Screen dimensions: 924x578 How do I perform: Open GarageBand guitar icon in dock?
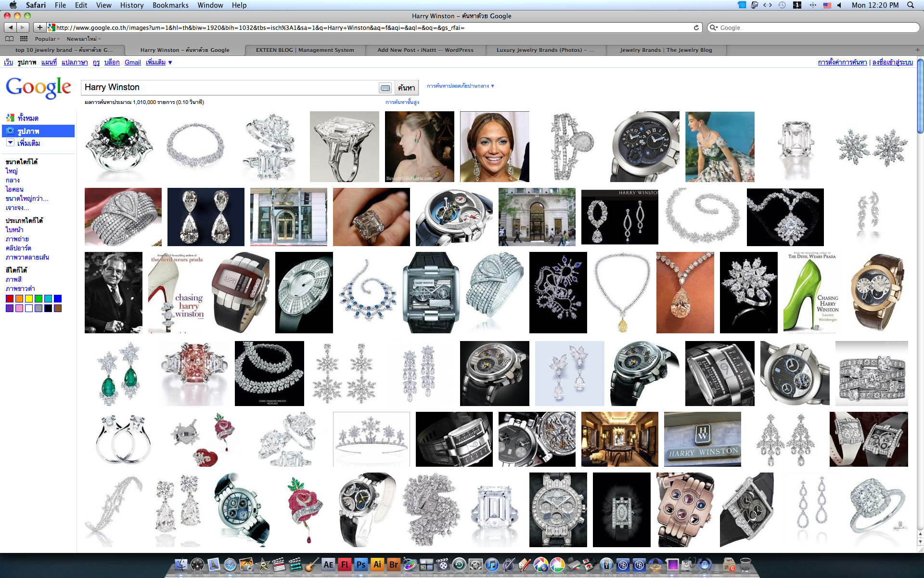pyautogui.click(x=312, y=565)
